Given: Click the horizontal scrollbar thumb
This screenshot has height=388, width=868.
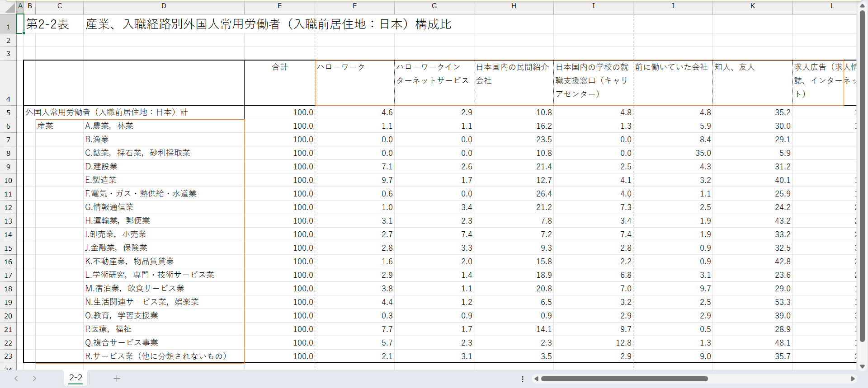Looking at the screenshot, I should click(624, 379).
